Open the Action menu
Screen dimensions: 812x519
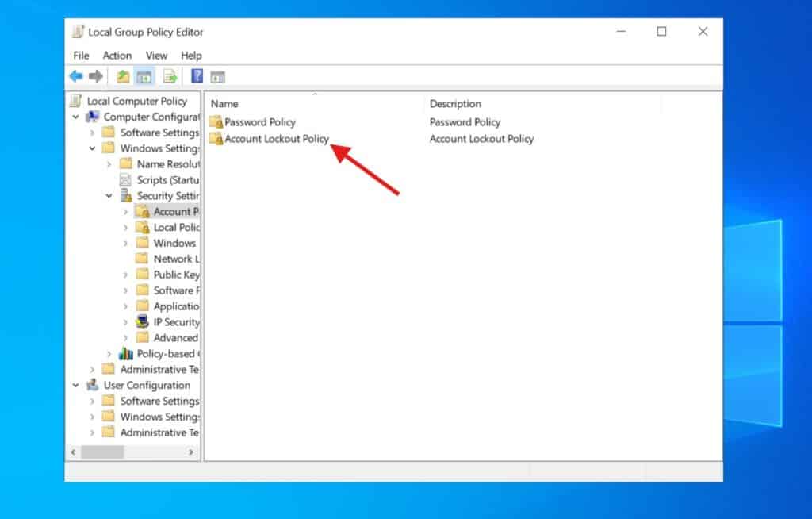coord(117,56)
